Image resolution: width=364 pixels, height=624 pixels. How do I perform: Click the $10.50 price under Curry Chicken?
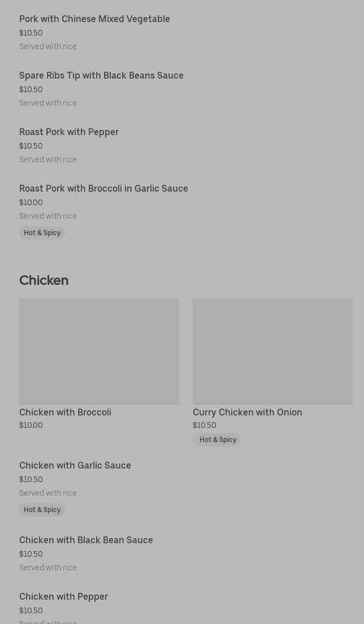coord(205,426)
